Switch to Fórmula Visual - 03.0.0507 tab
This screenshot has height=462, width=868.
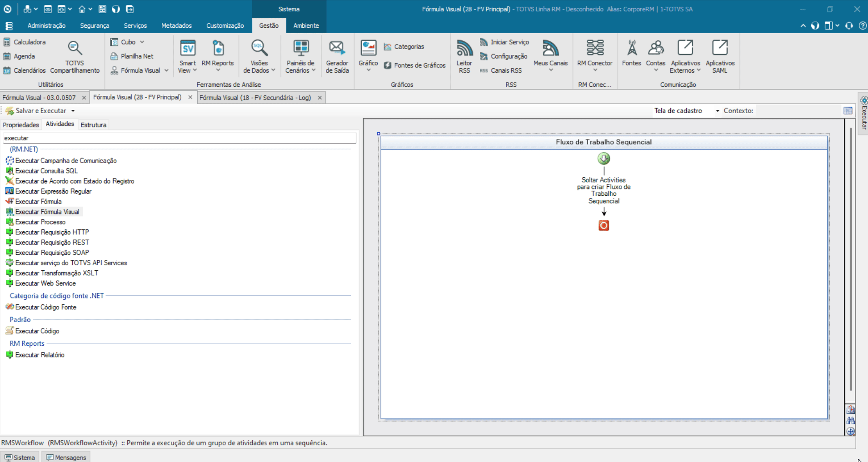[x=39, y=98]
